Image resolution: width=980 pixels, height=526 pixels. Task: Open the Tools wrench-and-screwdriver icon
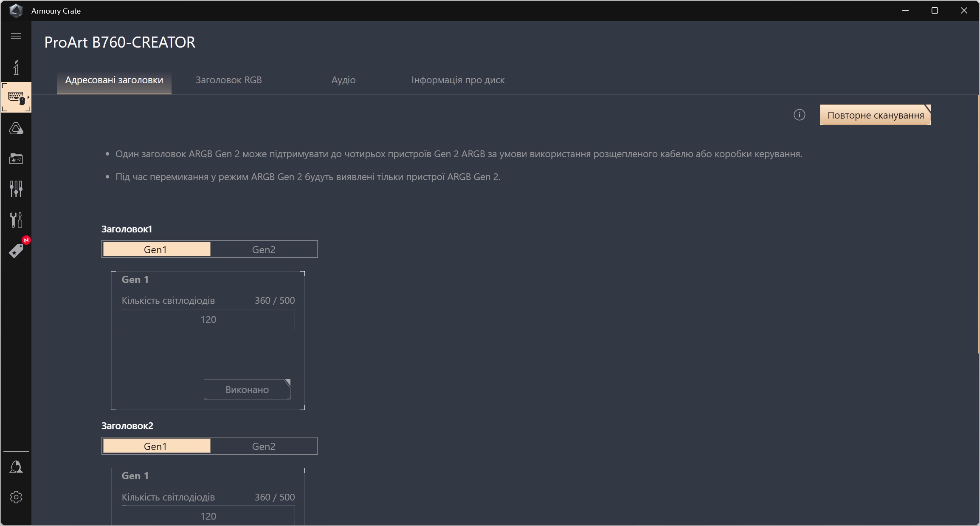[x=16, y=220]
